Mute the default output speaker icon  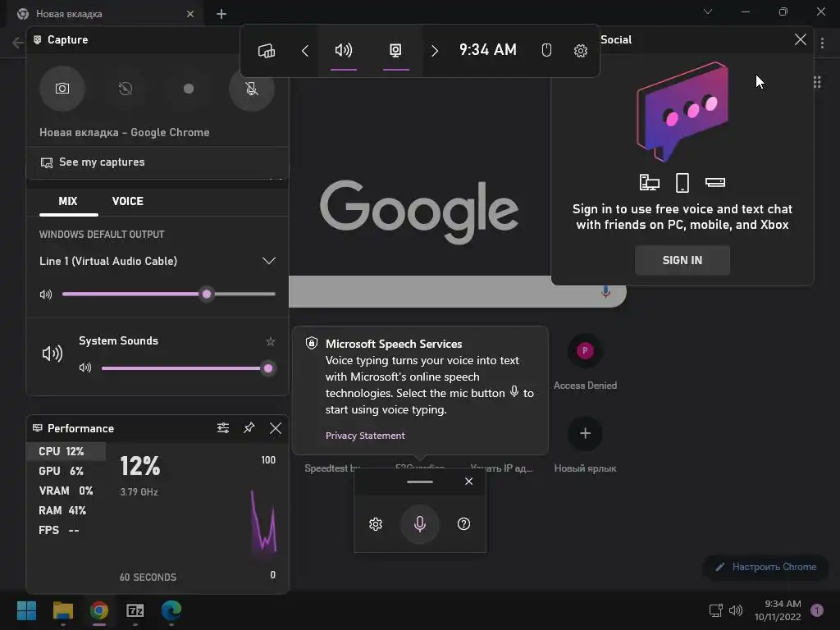pyautogui.click(x=46, y=294)
